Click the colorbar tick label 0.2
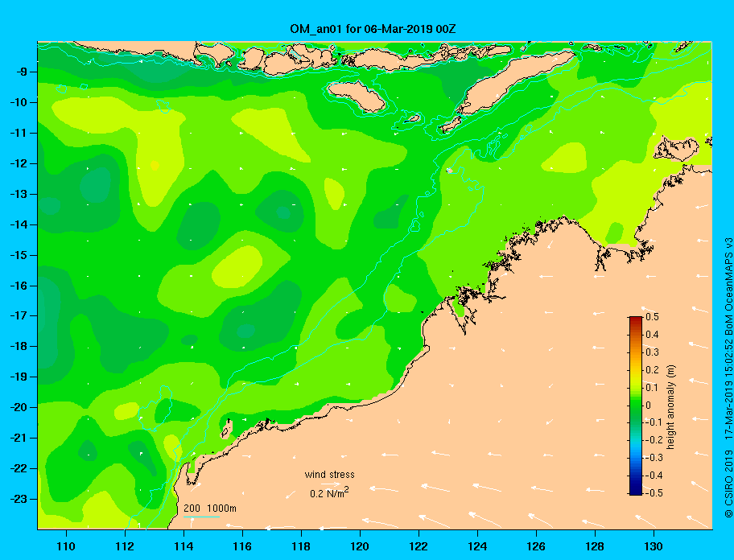734x560 pixels. pyautogui.click(x=652, y=370)
